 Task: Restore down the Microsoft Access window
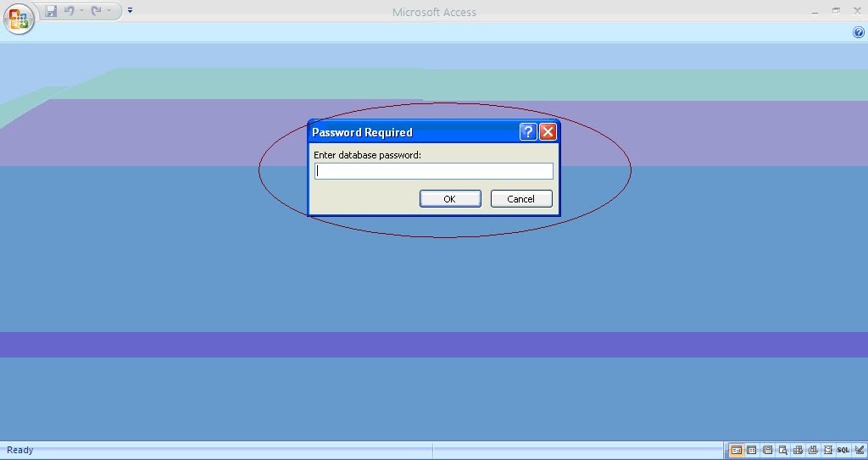pos(836,11)
